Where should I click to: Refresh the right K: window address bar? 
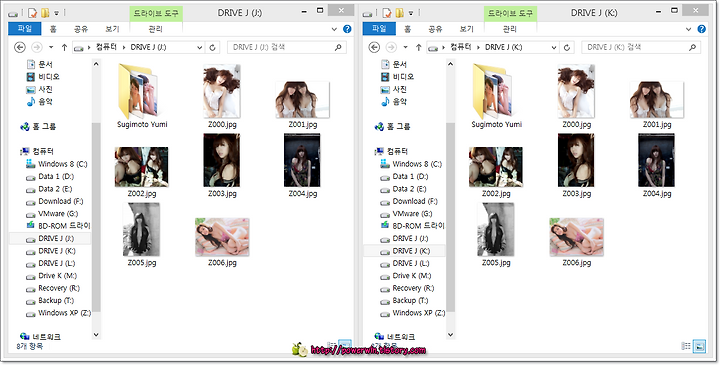567,47
